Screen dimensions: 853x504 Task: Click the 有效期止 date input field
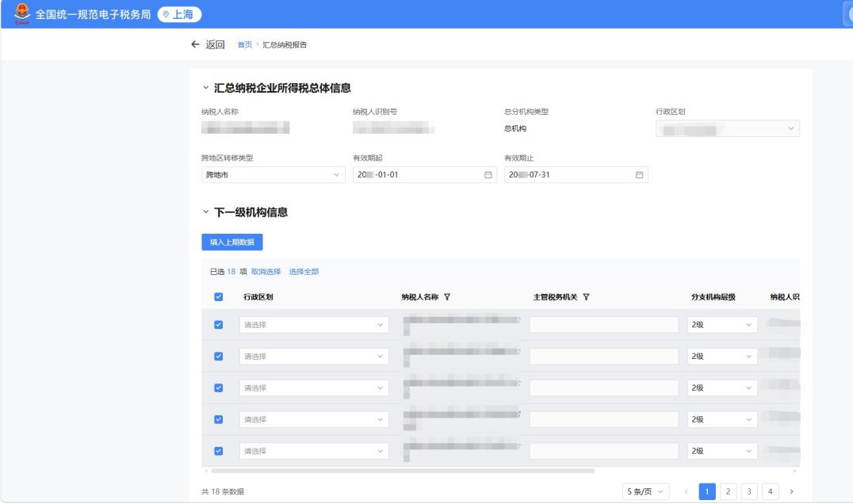(x=576, y=174)
